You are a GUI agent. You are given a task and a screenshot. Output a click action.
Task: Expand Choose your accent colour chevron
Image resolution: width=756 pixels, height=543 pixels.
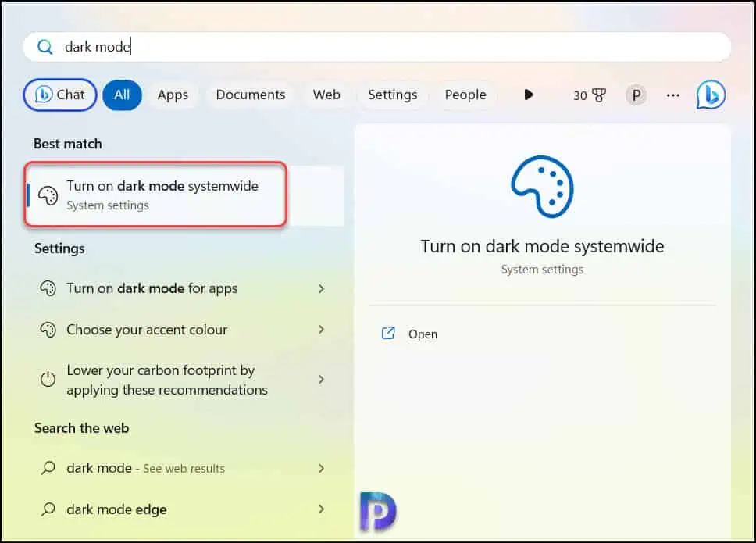pyautogui.click(x=321, y=330)
